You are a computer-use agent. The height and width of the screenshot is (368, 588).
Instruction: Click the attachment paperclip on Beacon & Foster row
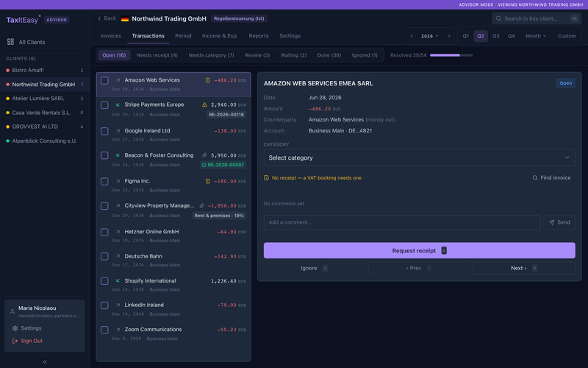click(x=204, y=155)
